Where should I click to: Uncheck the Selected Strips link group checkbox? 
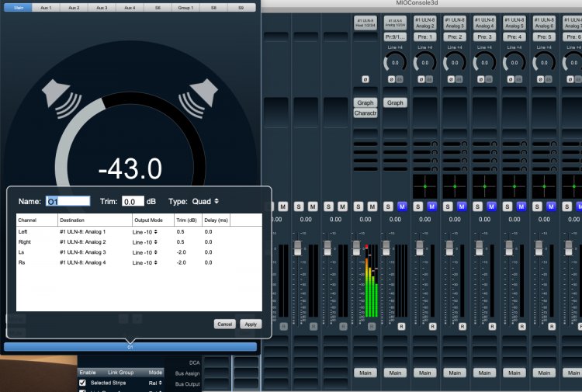(x=82, y=383)
